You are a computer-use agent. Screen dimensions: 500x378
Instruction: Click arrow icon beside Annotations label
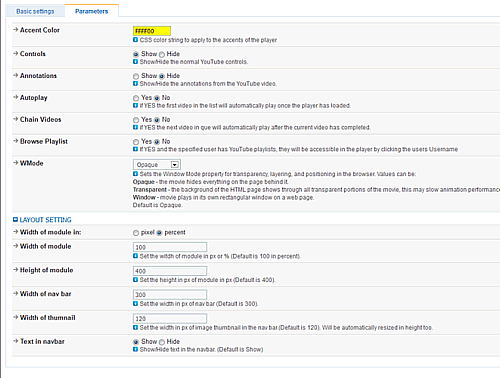[x=16, y=75]
